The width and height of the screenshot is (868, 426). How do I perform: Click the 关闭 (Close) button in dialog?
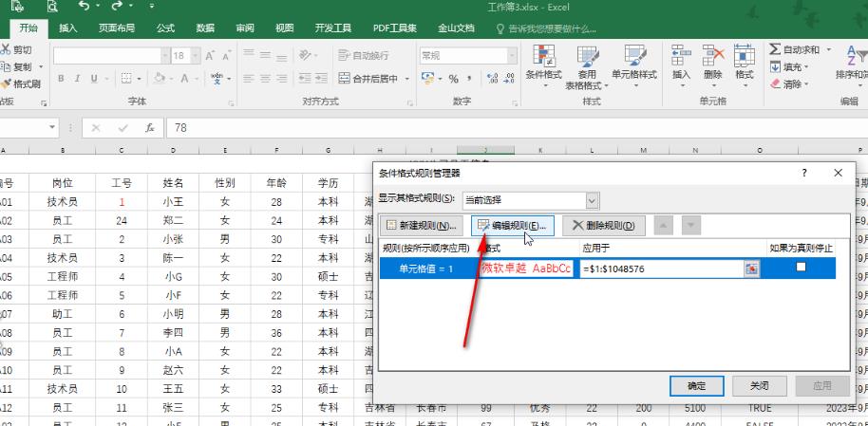(x=760, y=386)
